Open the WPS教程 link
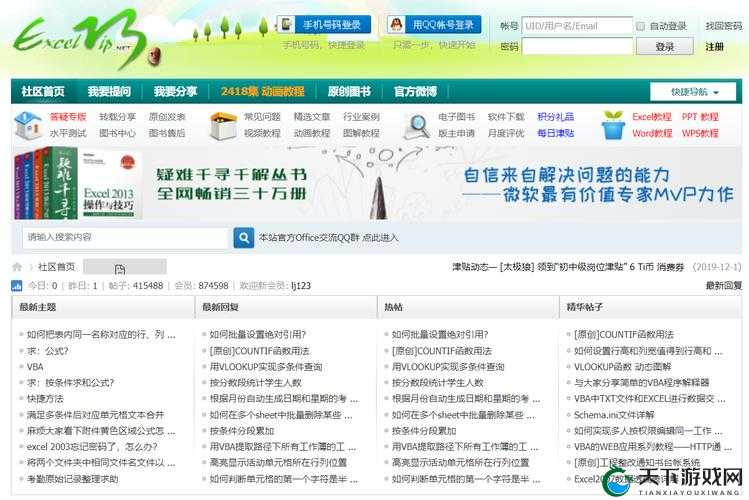The width and height of the screenshot is (749, 500). tap(700, 133)
